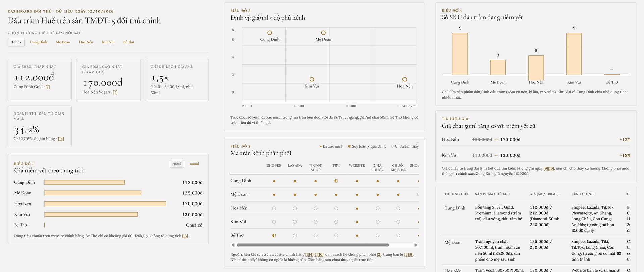Image resolution: width=644 pixels, height=272 pixels.
Task: Click the Cung Đình scatter point
Action: (x=270, y=33)
